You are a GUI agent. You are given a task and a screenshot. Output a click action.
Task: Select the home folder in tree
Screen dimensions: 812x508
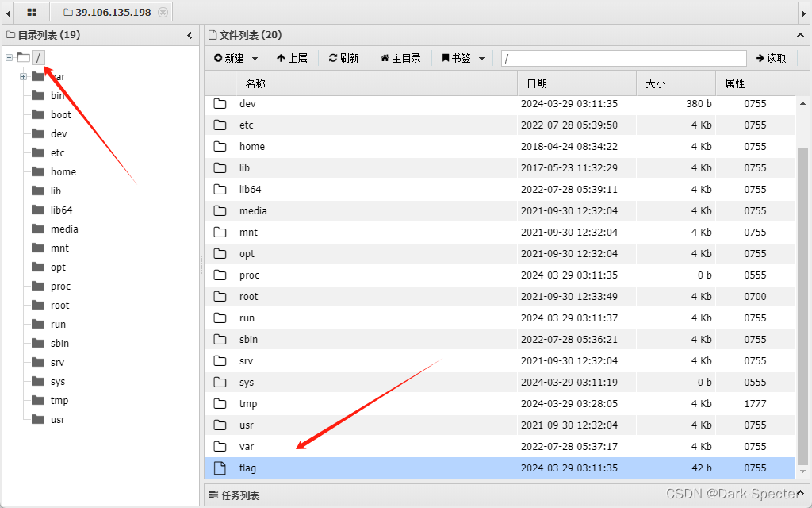click(63, 172)
